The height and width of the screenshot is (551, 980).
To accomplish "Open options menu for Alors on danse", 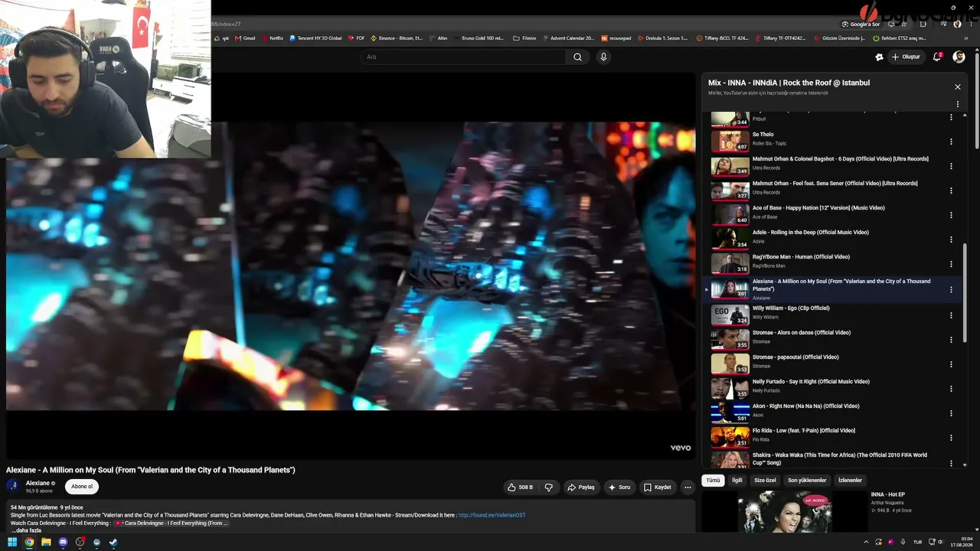I will coord(951,340).
